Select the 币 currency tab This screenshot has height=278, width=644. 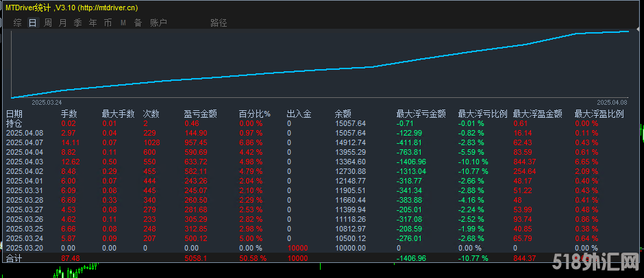pyautogui.click(x=108, y=23)
